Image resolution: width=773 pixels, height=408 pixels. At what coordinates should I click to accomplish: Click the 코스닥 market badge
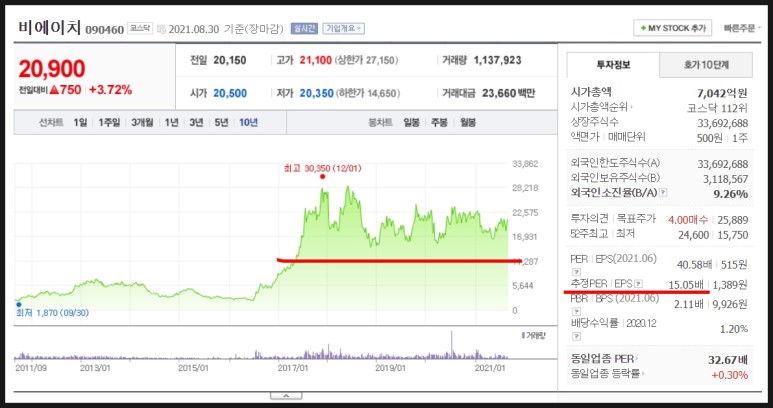coord(141,28)
